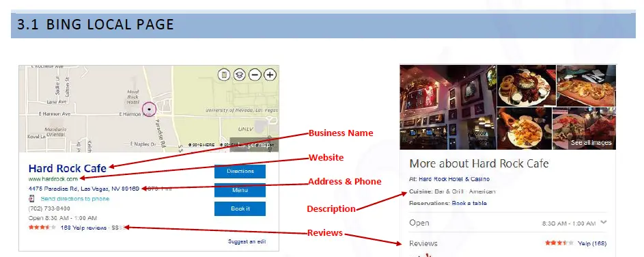Open Larger map overlay
Viewport: 644px width, 257px height.
click(254, 145)
